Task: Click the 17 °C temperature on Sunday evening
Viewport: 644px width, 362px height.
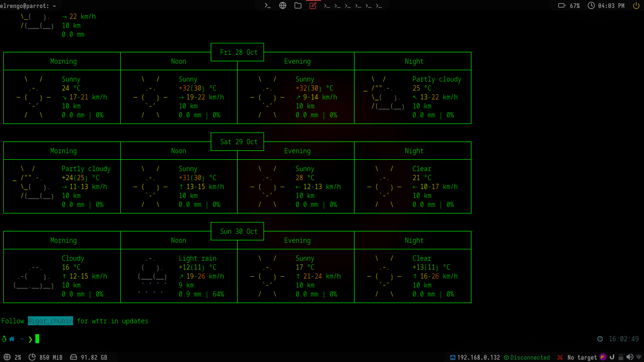Action: pos(305,267)
